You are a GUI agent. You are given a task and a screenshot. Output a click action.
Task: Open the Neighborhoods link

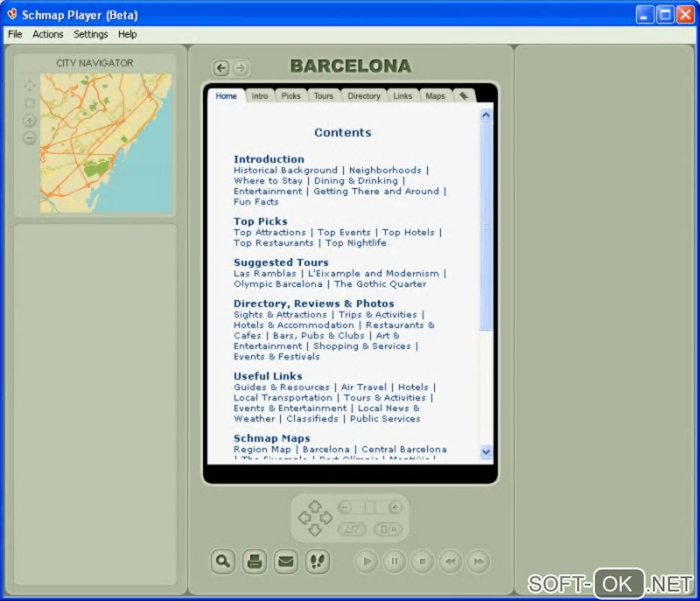385,170
